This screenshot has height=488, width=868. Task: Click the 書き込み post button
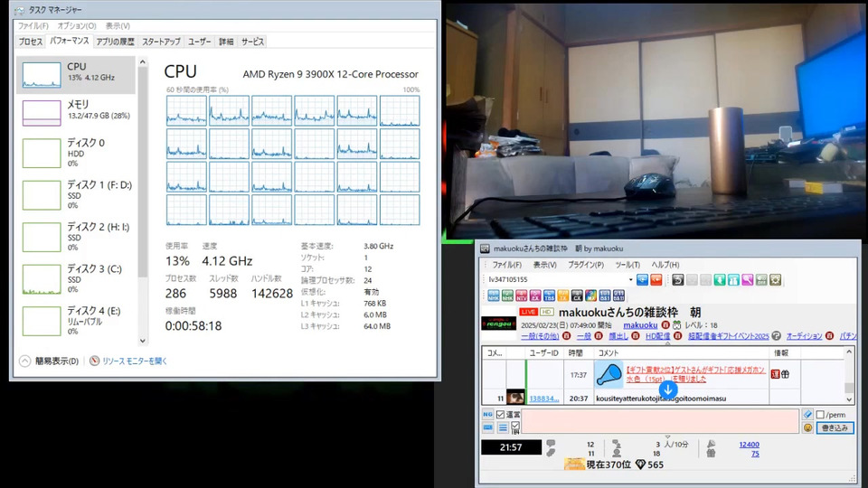pyautogui.click(x=835, y=427)
